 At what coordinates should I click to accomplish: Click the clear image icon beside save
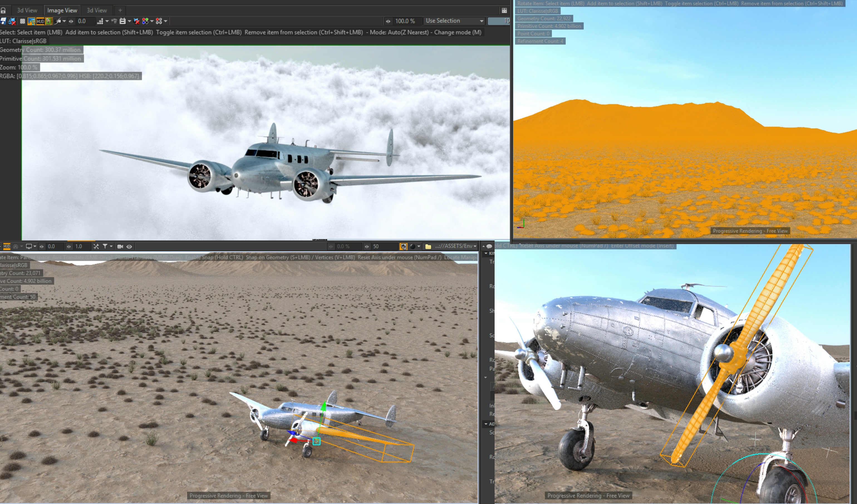coord(12,21)
